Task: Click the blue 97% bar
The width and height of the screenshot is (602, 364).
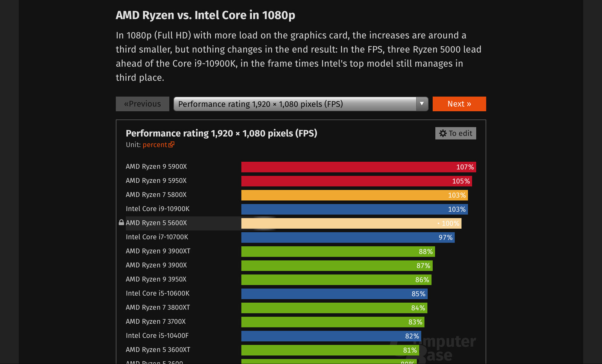Action: tap(348, 238)
